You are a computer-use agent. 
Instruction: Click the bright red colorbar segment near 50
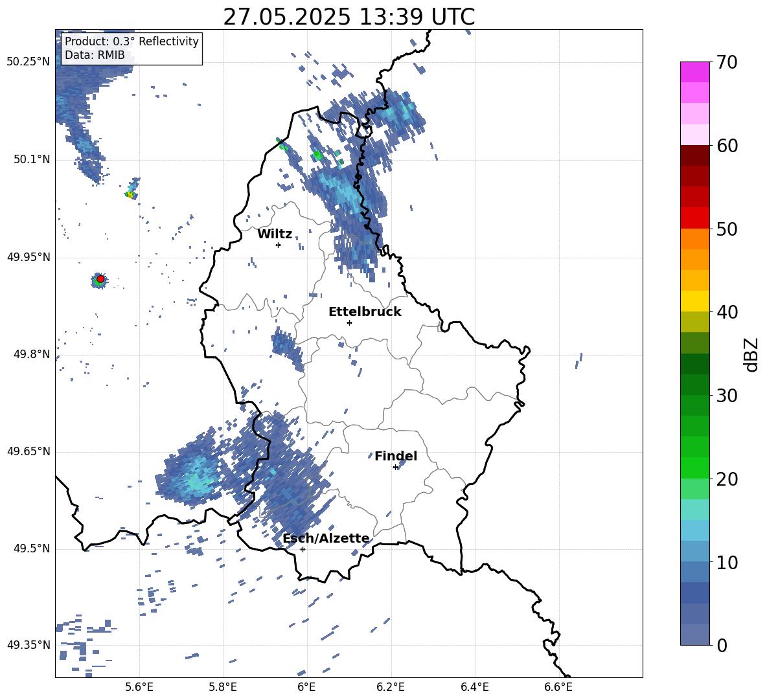tap(694, 218)
